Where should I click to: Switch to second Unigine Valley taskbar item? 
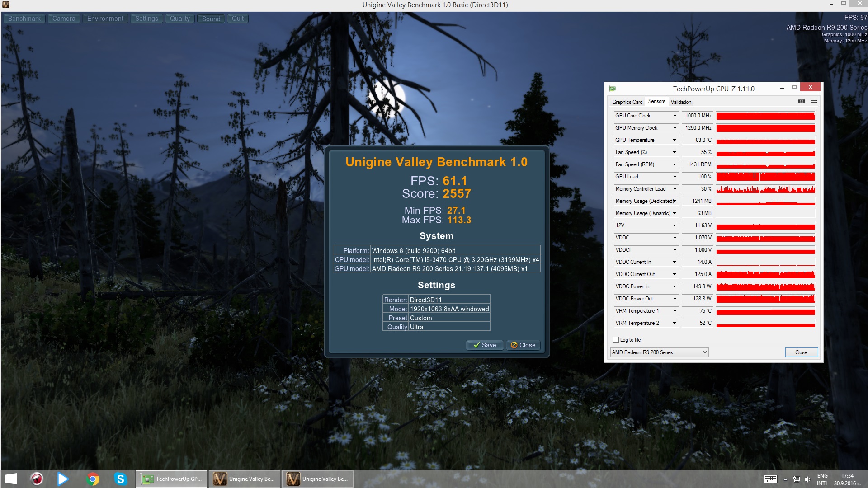coord(318,479)
